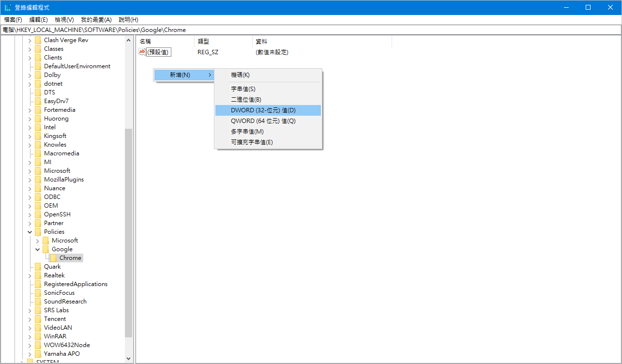Click the registry path address bar
This screenshot has width=622, height=364.
(x=311, y=30)
